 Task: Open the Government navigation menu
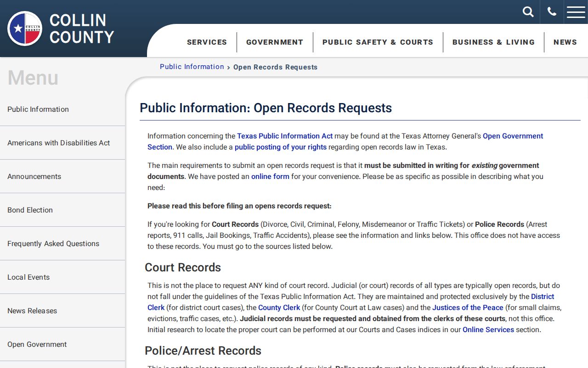click(x=275, y=42)
